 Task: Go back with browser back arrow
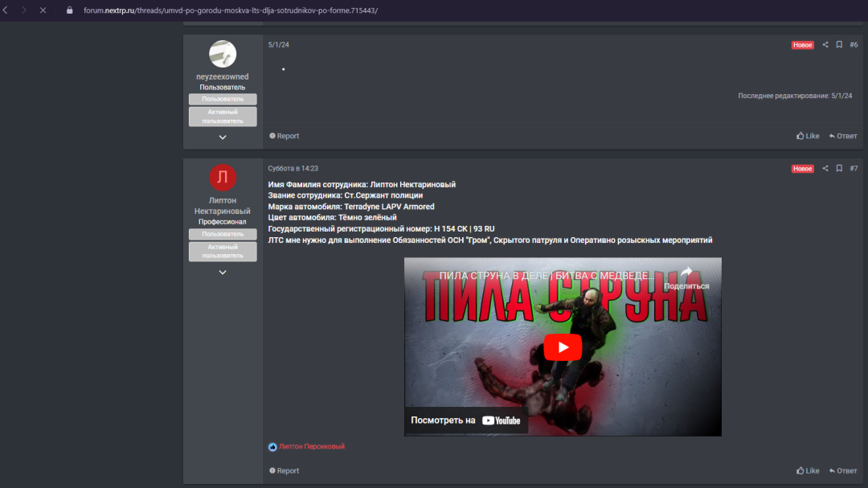[6, 10]
